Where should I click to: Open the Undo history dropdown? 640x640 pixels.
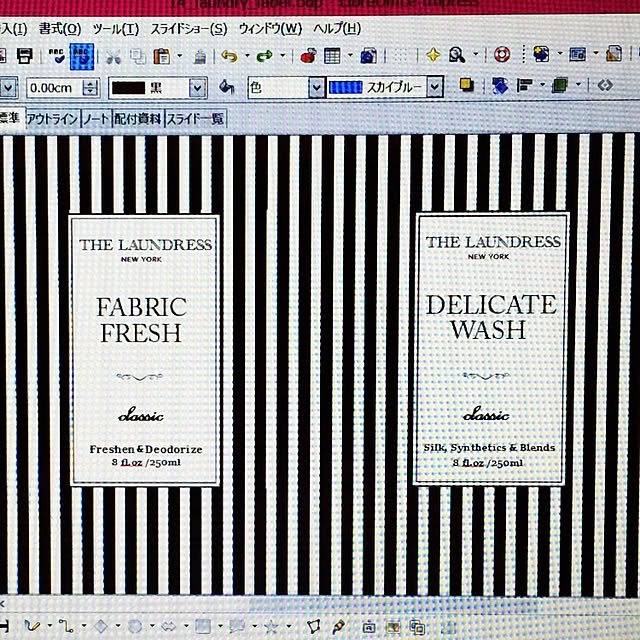pos(247,55)
